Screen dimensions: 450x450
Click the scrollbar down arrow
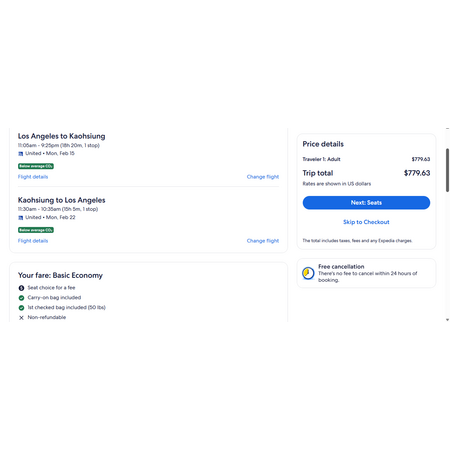click(447, 320)
